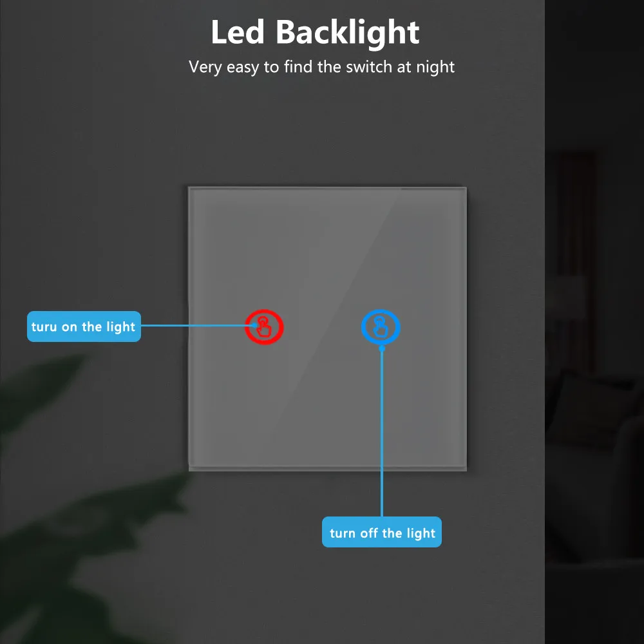Click the "turn off the light" label

[x=382, y=533]
